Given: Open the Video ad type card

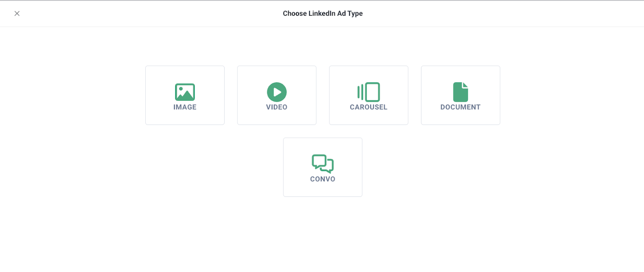Looking at the screenshot, I should coord(277,95).
